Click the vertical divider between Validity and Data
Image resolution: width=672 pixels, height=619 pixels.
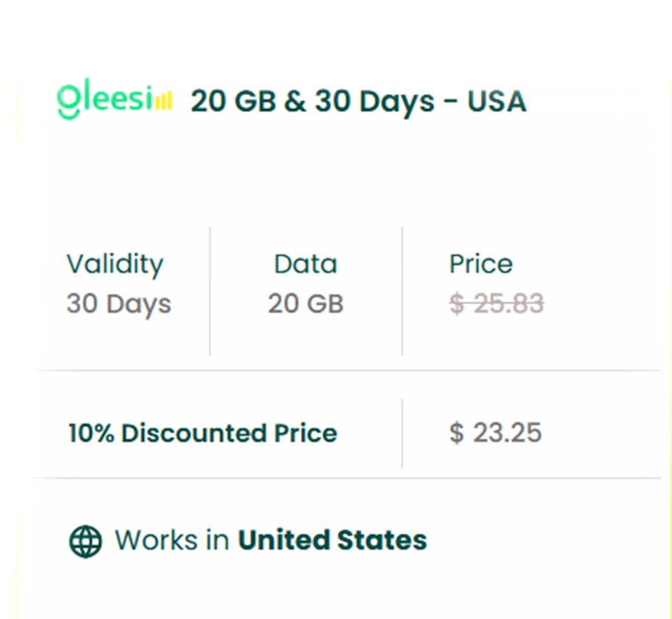tap(209, 291)
